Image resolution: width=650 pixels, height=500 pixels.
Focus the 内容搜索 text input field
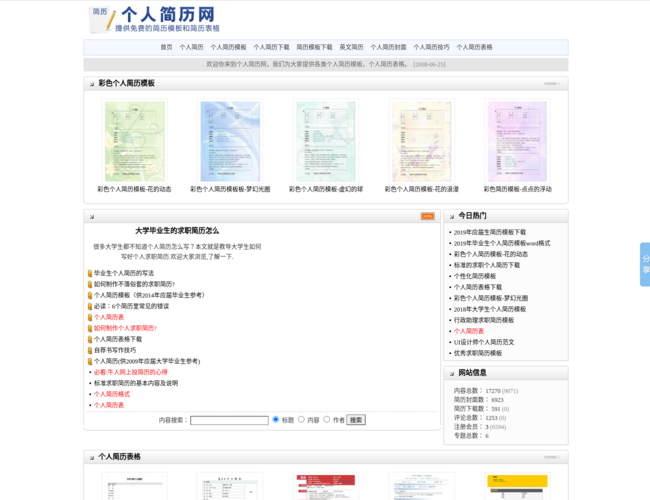pos(229,420)
